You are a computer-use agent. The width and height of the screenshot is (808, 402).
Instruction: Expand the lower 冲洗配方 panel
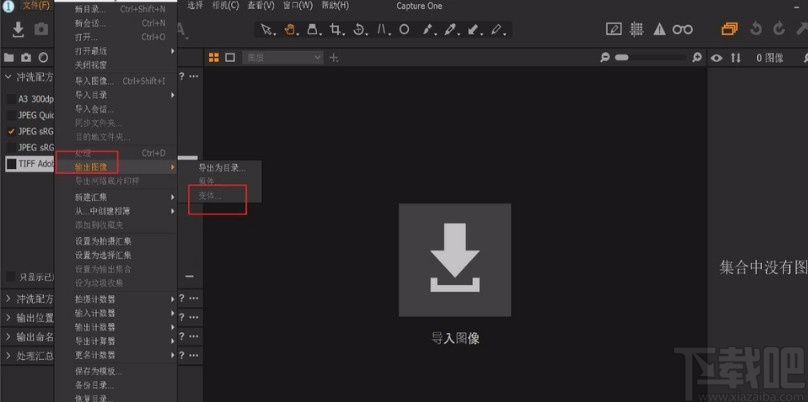click(8, 298)
